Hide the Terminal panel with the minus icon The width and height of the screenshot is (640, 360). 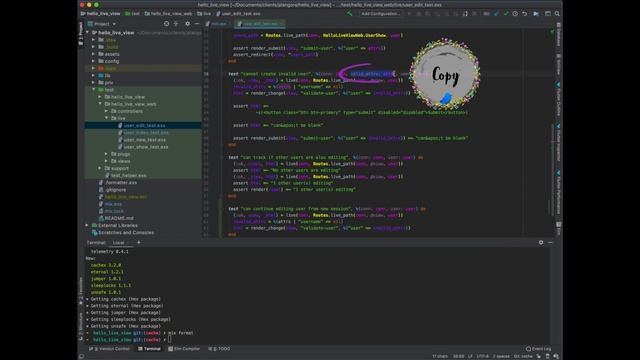(x=550, y=242)
